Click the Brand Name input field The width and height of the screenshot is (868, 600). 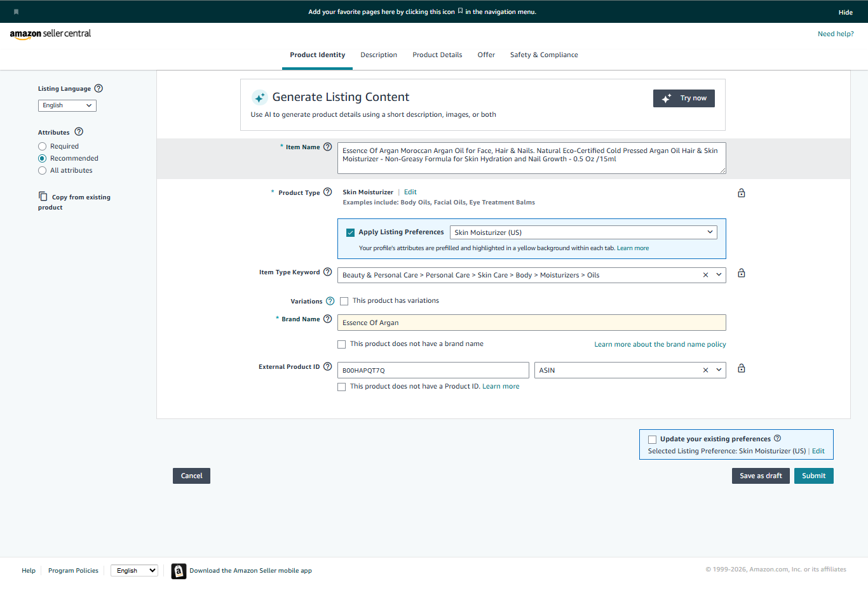click(x=531, y=323)
